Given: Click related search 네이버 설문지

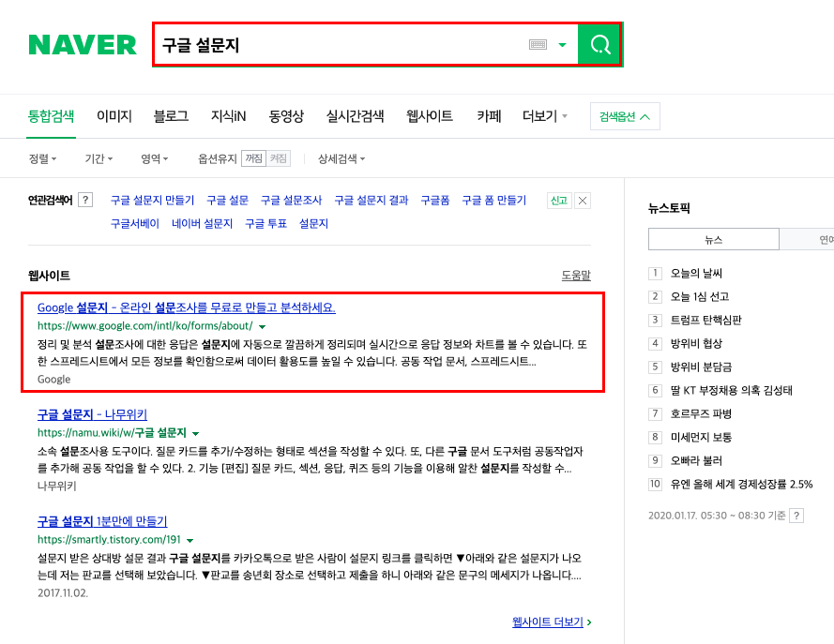Looking at the screenshot, I should tap(202, 224).
